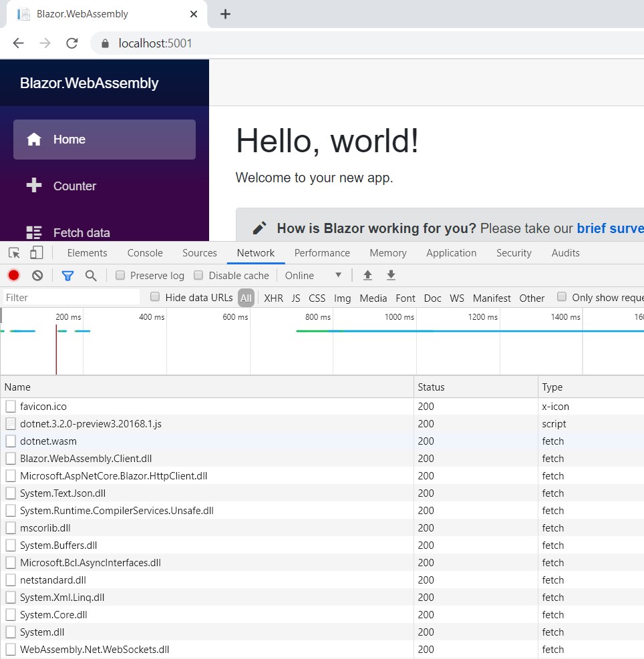Enable the Preserve log checkbox

[x=120, y=275]
